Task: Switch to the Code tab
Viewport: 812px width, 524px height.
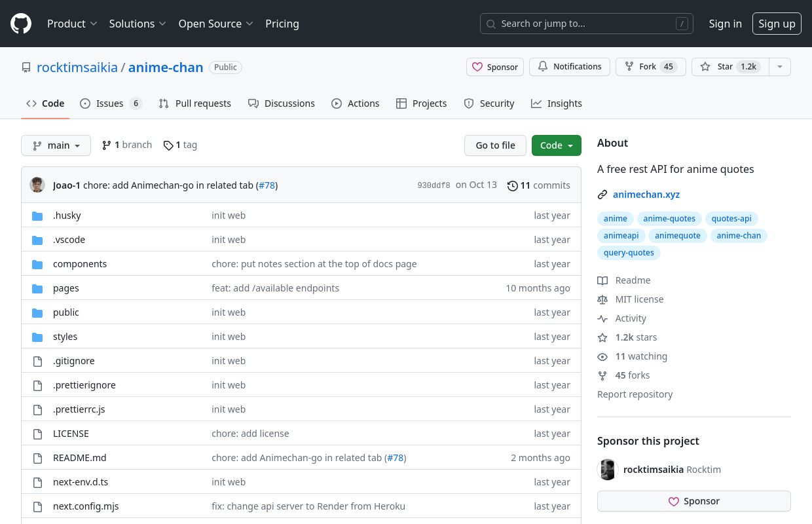Action: click(x=45, y=103)
